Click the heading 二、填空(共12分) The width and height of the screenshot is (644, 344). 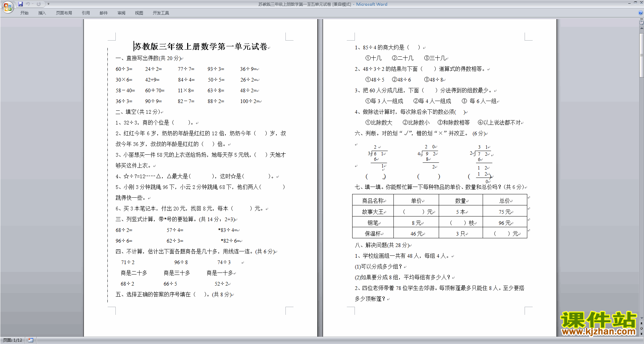[139, 112]
